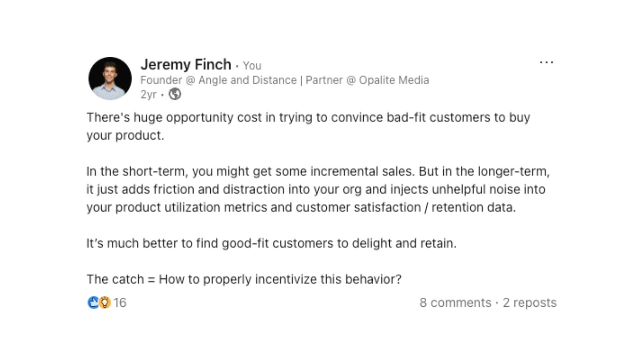The image size is (644, 362).
Task: Click the "You" label beside the name
Action: point(252,66)
